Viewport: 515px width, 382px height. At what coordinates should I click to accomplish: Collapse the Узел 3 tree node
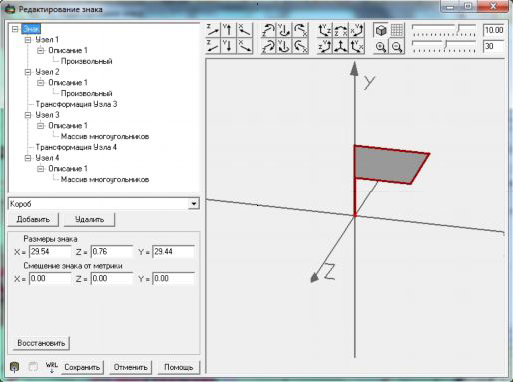[28, 115]
